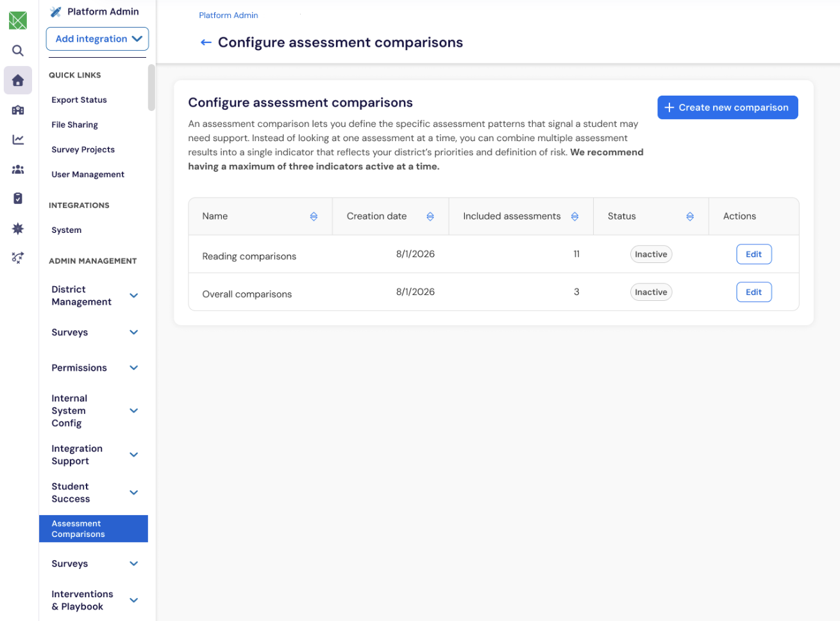Viewport: 840px width, 621px height.
Task: Select Assessment Comparisons in sidebar
Action: (x=94, y=529)
